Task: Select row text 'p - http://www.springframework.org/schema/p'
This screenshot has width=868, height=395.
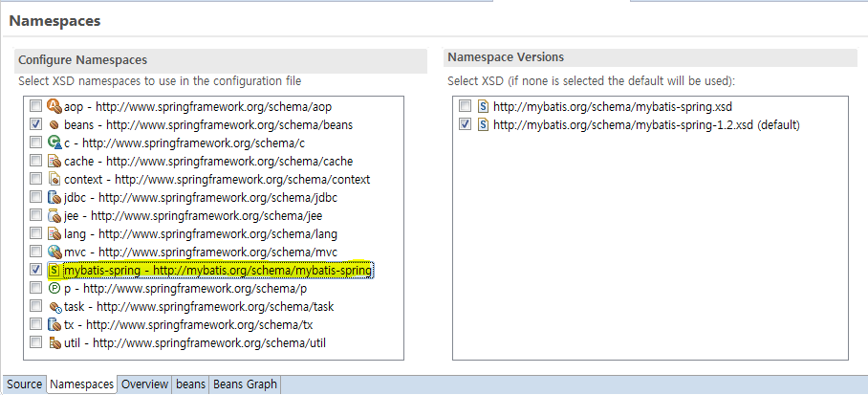Action: [184, 288]
